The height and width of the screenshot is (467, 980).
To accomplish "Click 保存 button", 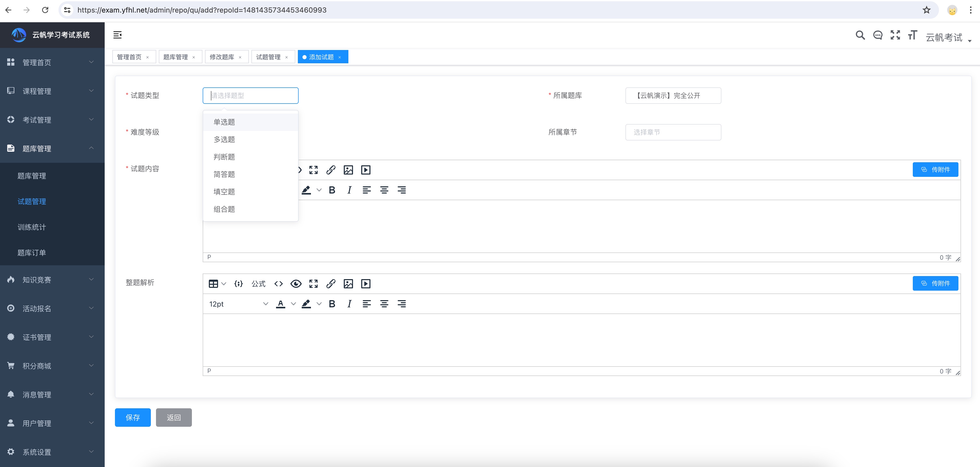I will (x=133, y=418).
